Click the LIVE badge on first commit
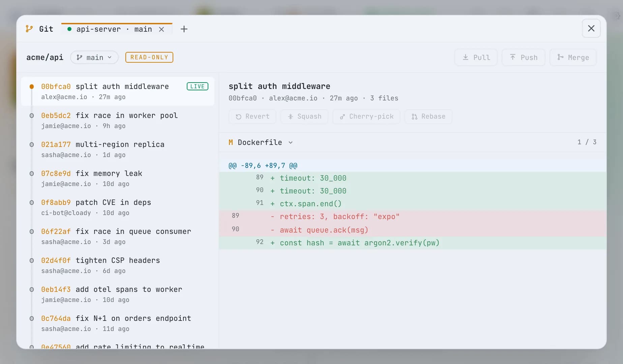This screenshot has height=364, width=623. pos(197,87)
